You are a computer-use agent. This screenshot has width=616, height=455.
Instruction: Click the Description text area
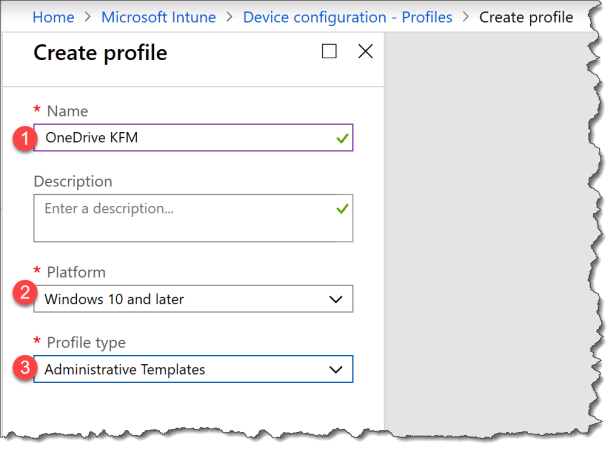[193, 218]
